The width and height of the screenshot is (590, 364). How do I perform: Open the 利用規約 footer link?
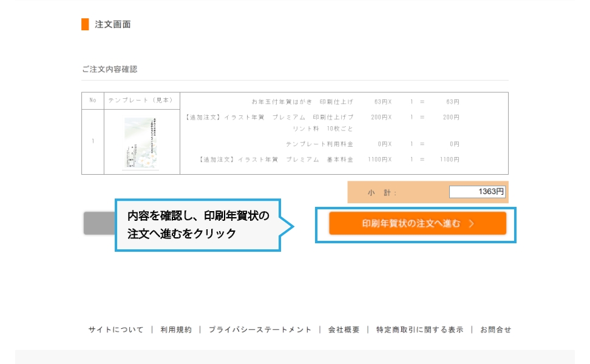(176, 330)
